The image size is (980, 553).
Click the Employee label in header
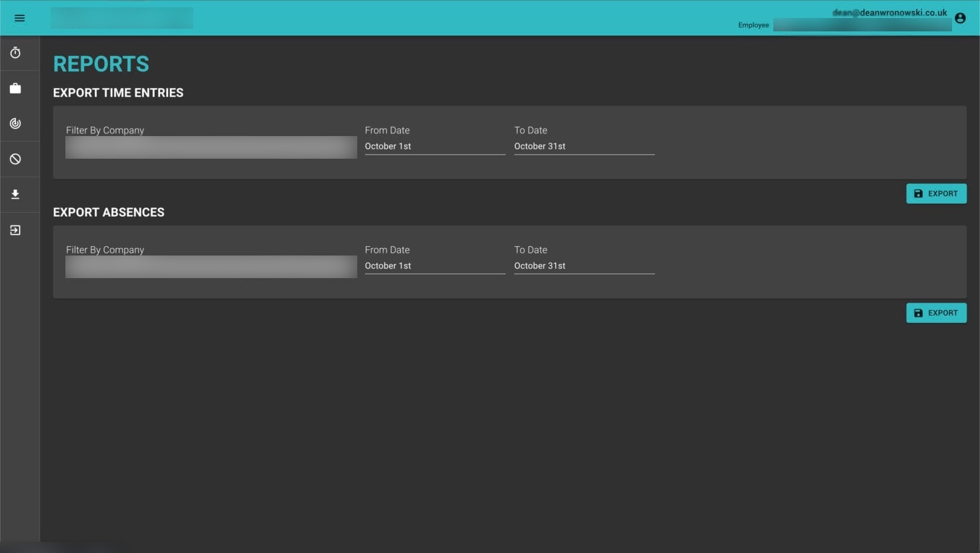[x=753, y=25]
